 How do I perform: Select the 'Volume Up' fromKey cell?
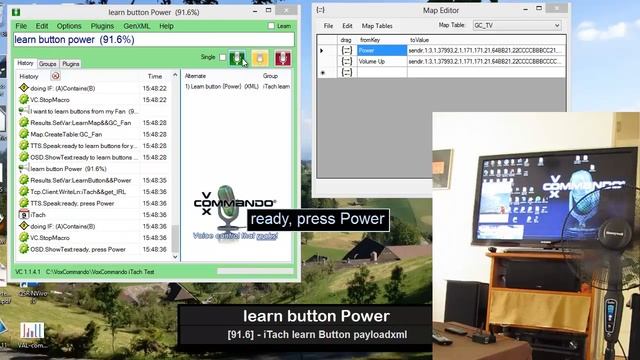tap(382, 62)
